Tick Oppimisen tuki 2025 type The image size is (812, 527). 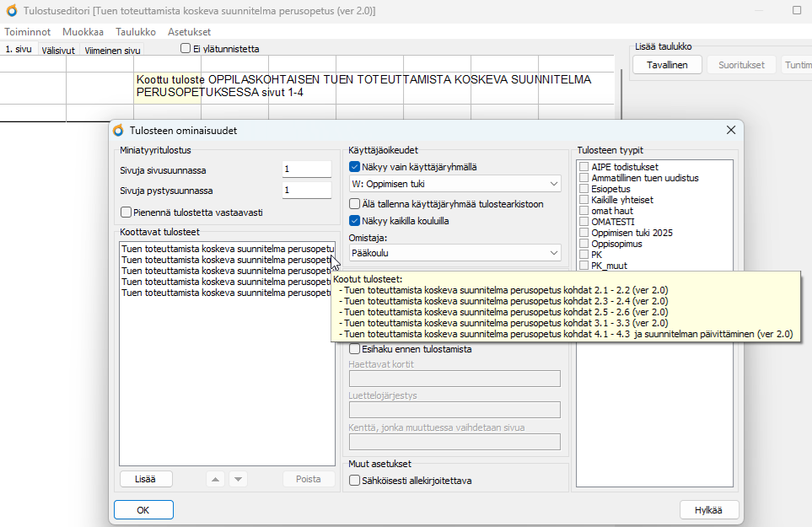[x=584, y=233]
